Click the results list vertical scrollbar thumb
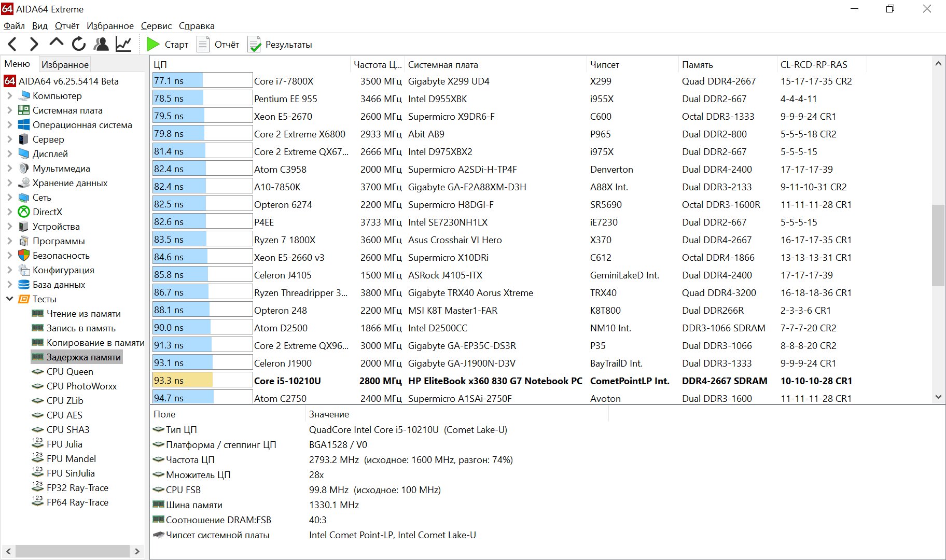This screenshot has height=560, width=946. (938, 245)
